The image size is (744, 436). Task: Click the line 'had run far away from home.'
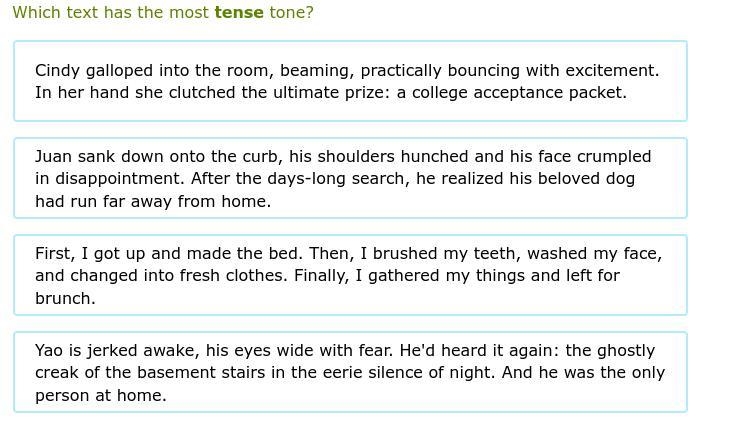point(153,202)
